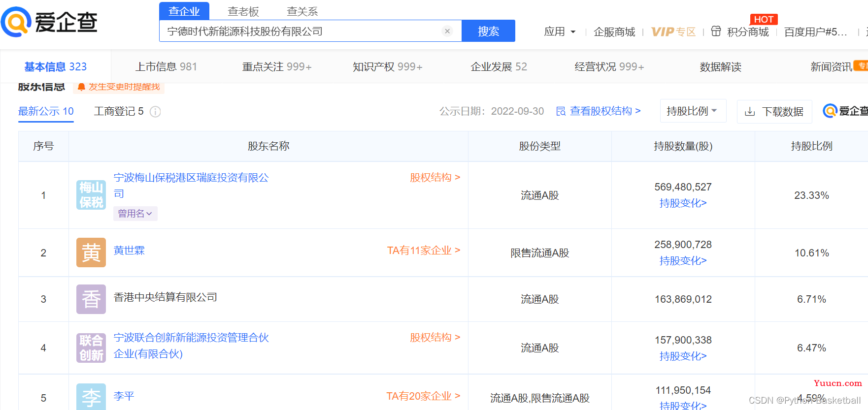The image size is (868, 410).
Task: Switch to the 查关系 tab
Action: pos(302,11)
